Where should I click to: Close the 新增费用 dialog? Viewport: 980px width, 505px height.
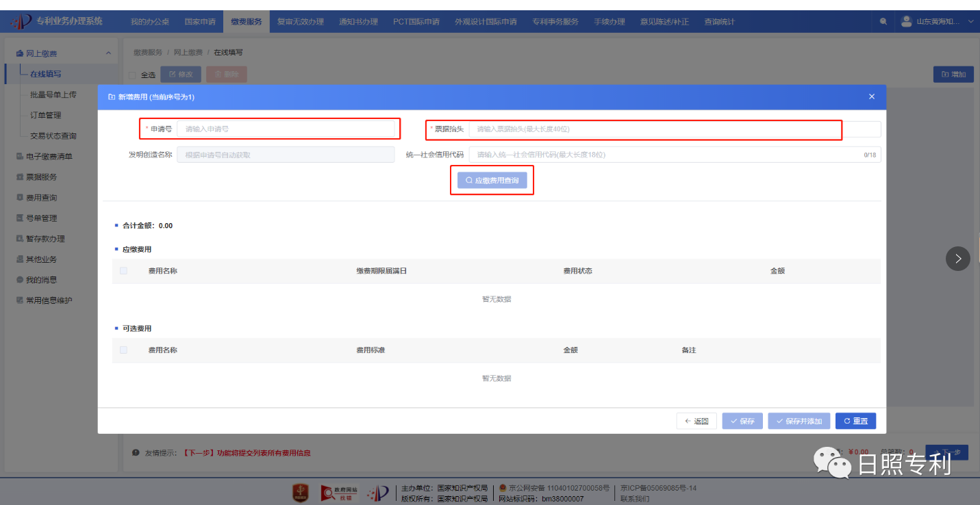[x=871, y=97]
